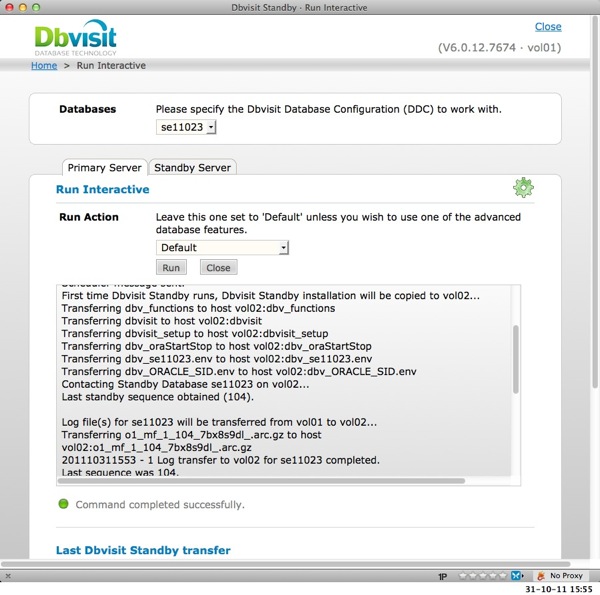Go to the Home breadcrumb link
The image size is (600, 595).
[x=44, y=65]
